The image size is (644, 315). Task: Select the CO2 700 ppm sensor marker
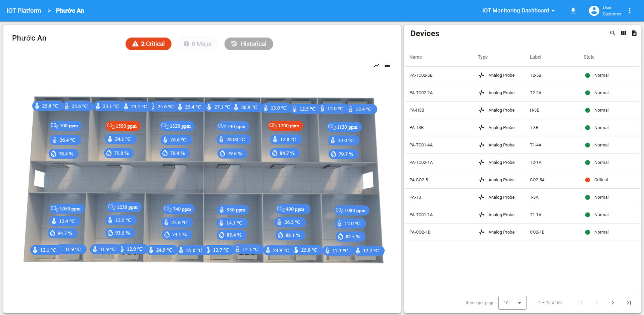[65, 126]
